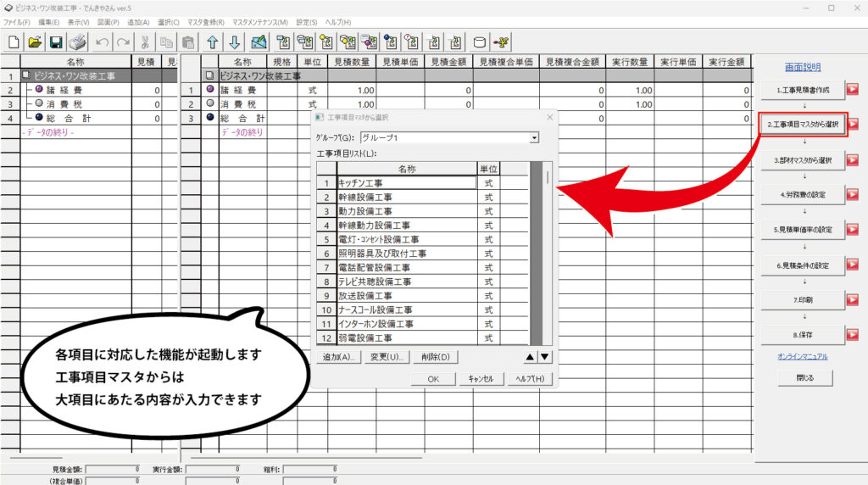Click the dialog list vertical scrollbar
Image resolution: width=868 pixels, height=485 pixels.
tap(548, 253)
